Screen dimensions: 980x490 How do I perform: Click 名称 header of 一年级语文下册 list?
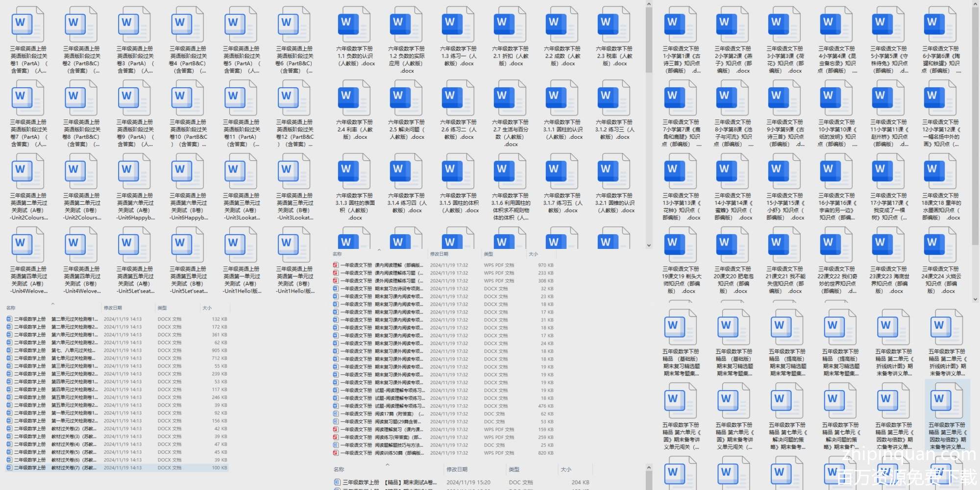click(x=337, y=254)
